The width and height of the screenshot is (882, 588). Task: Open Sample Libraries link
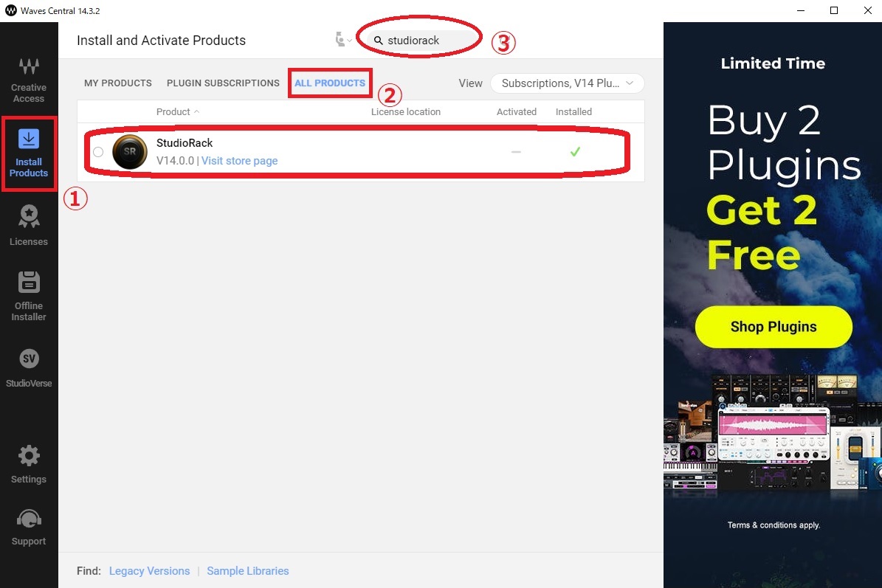click(248, 571)
